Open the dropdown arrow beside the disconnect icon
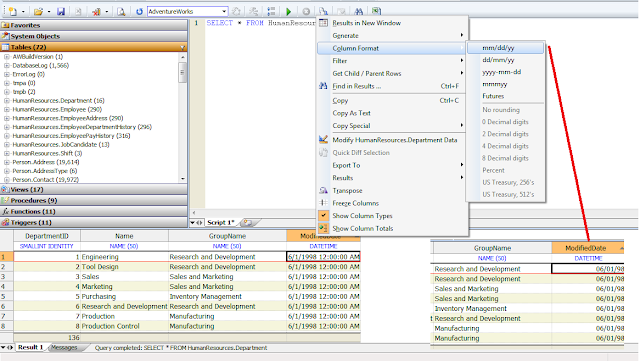 click(107, 12)
